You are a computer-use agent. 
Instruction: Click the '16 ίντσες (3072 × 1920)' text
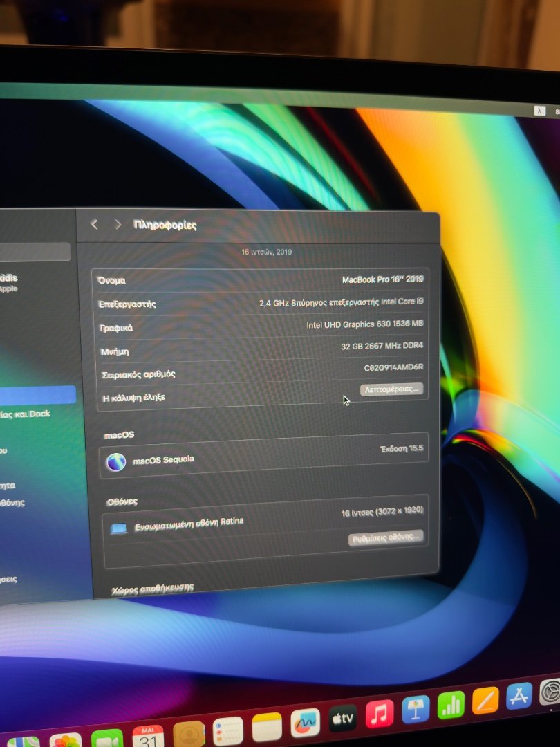(x=382, y=512)
